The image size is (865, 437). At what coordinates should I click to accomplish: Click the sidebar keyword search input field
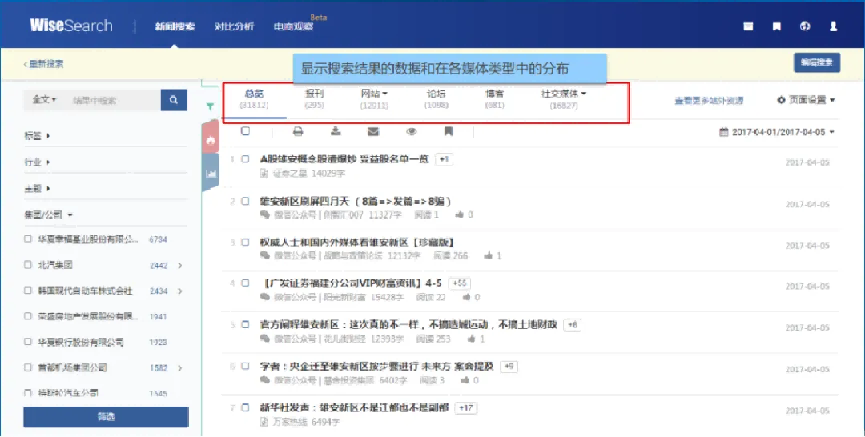pos(112,100)
